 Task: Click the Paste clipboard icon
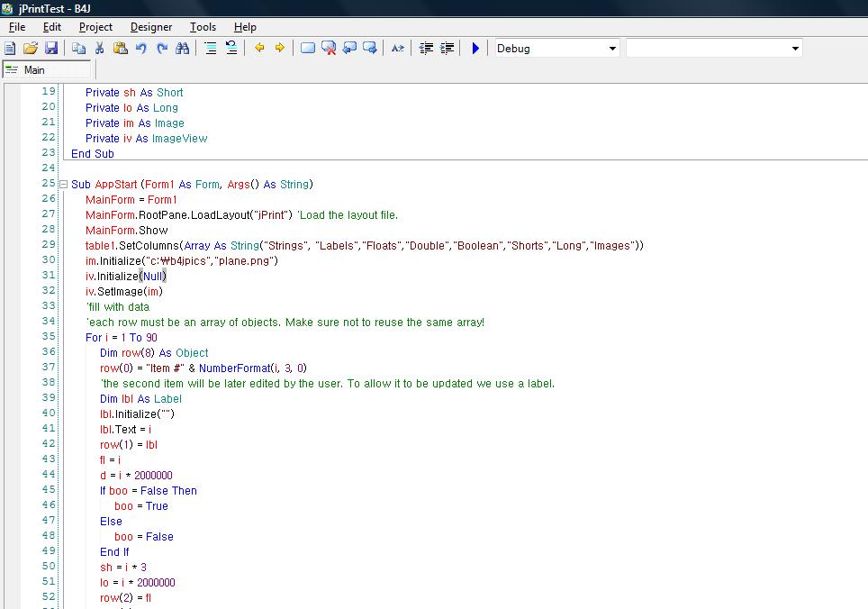click(120, 49)
